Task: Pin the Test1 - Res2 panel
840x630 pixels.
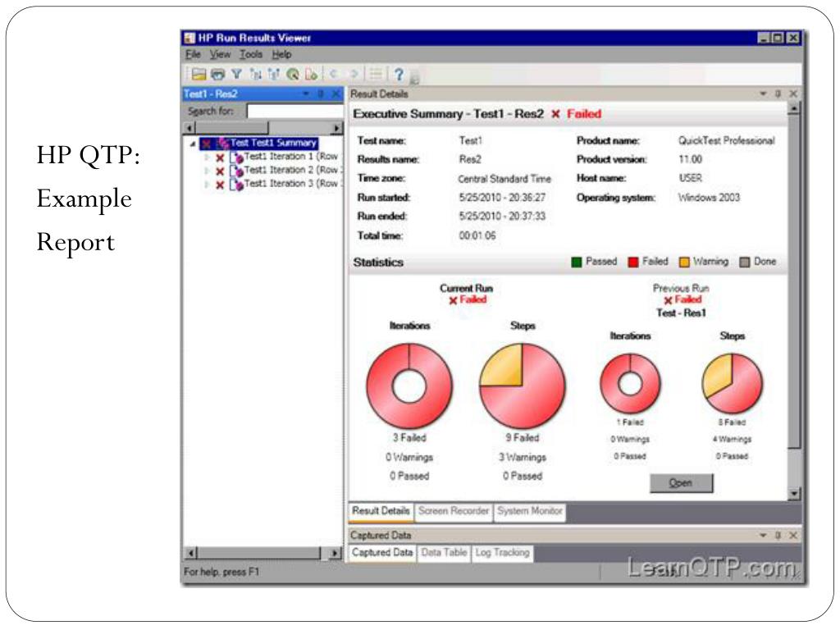Action: click(321, 94)
